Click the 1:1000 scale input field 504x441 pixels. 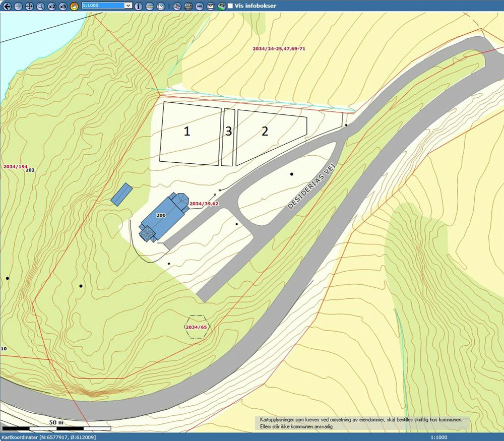pos(102,6)
